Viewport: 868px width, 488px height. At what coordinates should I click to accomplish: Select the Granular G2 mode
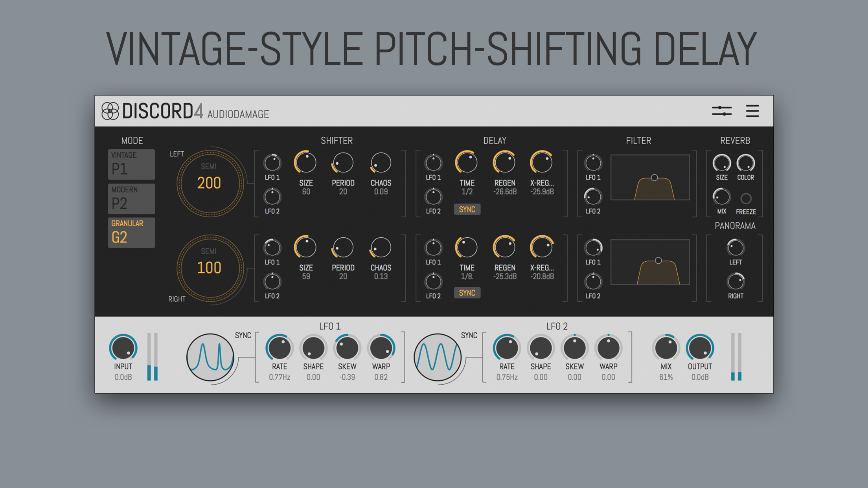click(x=131, y=233)
